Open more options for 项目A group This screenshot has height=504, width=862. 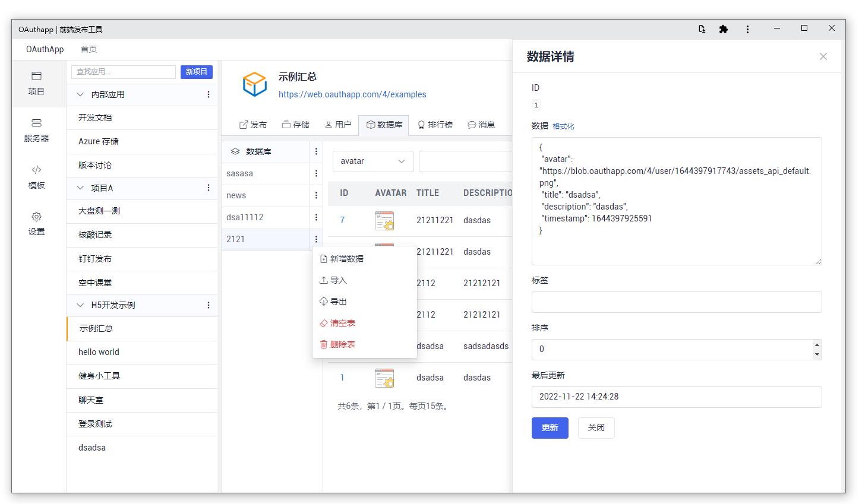click(209, 188)
